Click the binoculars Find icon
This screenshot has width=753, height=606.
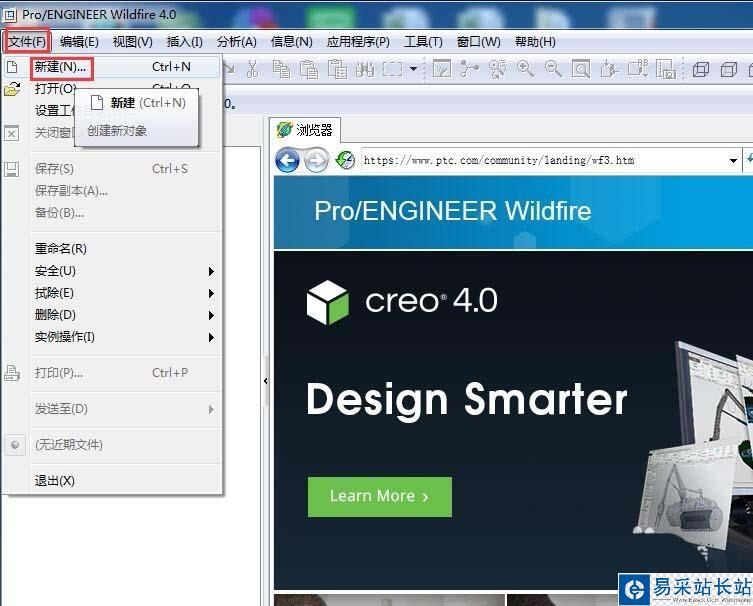tap(365, 70)
